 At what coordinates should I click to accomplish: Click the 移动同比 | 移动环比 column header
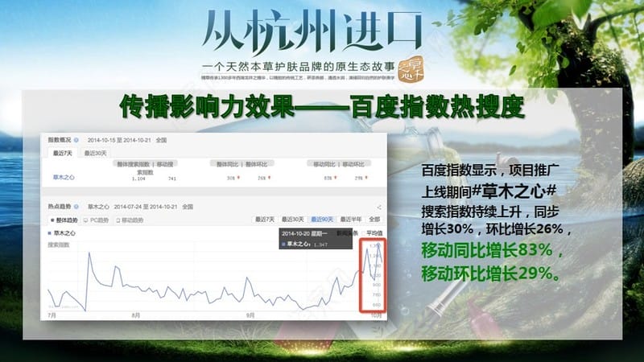(338, 164)
